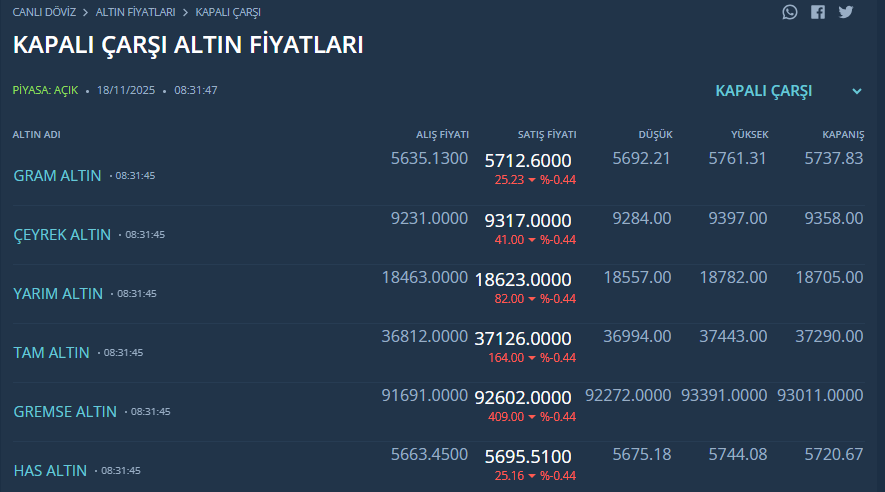The image size is (885, 492).
Task: Click the Yarım Altın row link
Action: click(58, 293)
